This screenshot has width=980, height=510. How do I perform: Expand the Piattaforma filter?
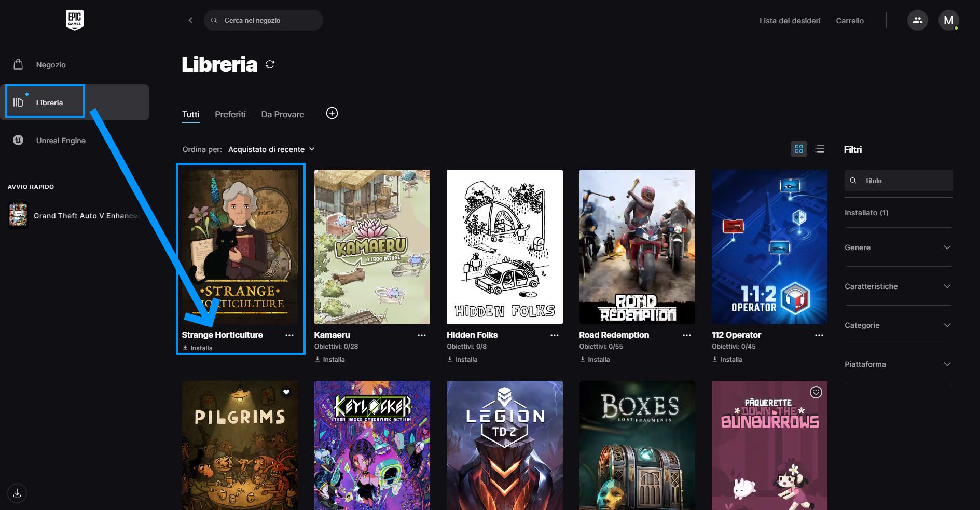[x=899, y=364]
